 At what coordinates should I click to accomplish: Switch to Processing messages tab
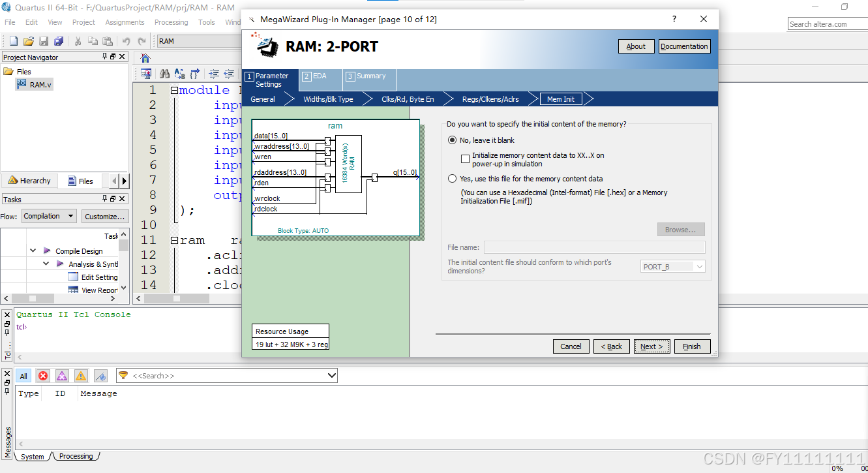click(76, 457)
